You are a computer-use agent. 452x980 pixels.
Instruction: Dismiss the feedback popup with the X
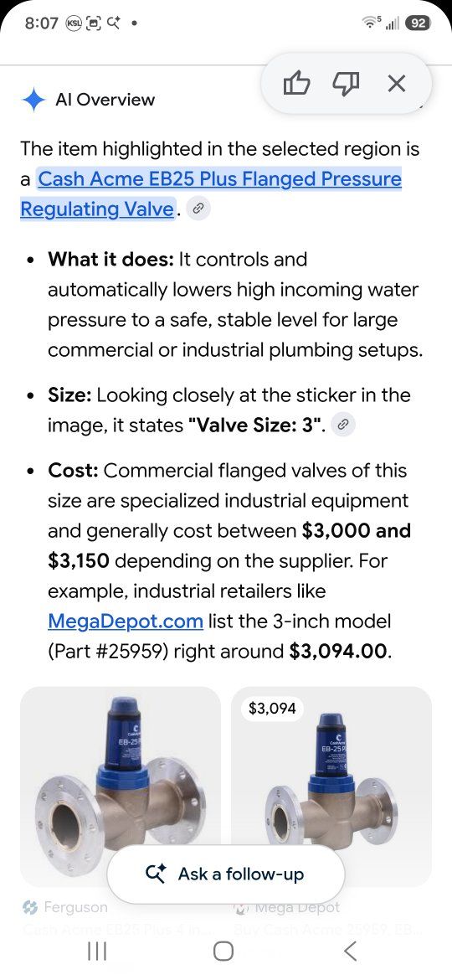397,83
